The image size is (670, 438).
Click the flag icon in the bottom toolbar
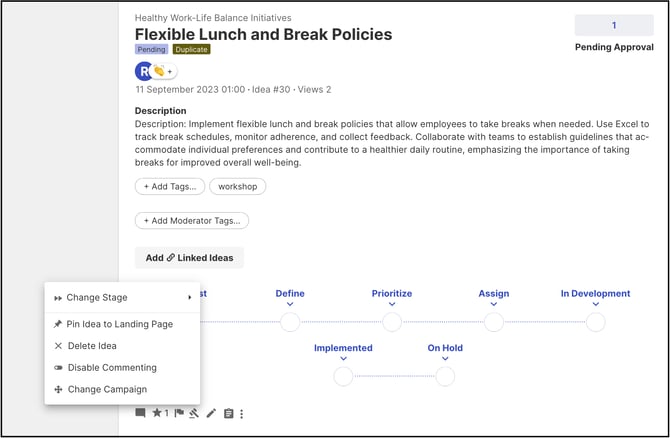click(180, 412)
